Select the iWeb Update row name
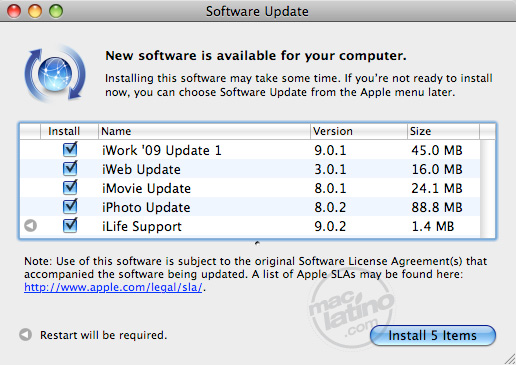The image size is (516, 365). click(141, 169)
